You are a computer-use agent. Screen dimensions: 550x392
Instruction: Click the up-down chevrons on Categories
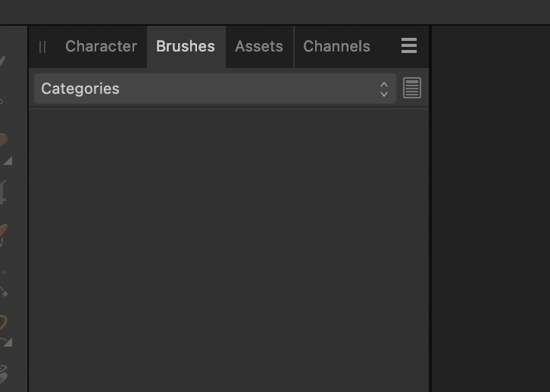(x=384, y=89)
